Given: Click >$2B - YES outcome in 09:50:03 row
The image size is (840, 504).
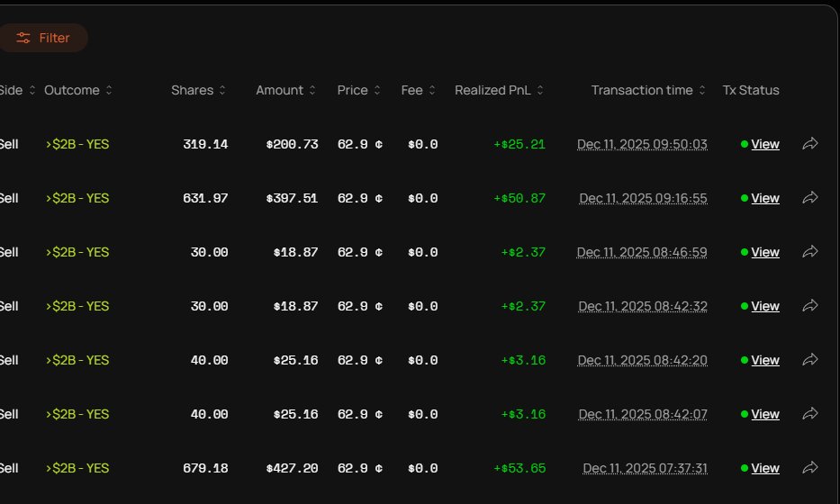Looking at the screenshot, I should click(77, 144).
